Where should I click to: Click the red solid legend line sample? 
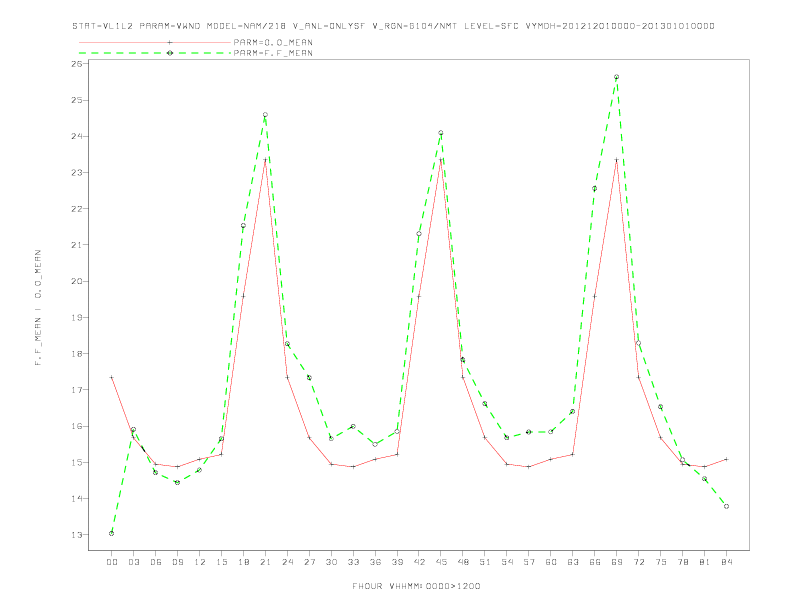coord(155,42)
